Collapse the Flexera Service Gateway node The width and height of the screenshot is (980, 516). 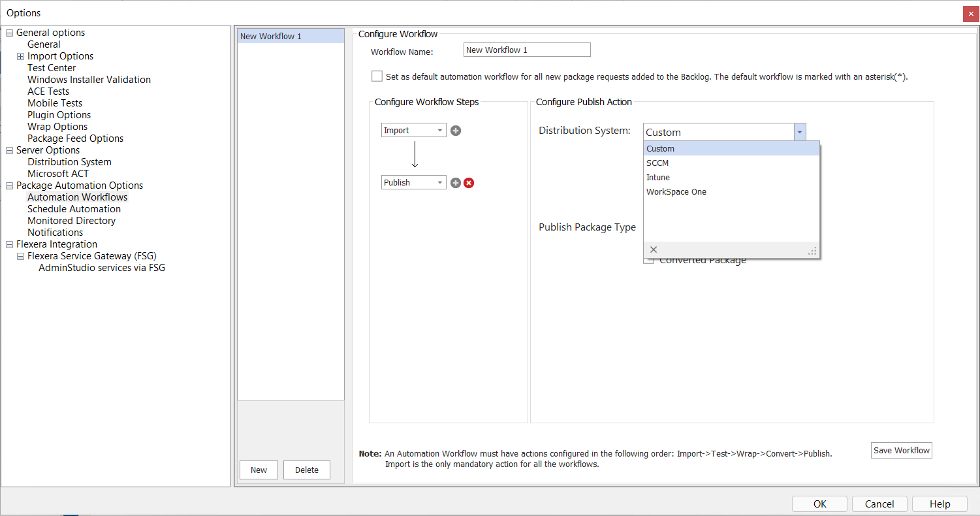click(x=21, y=256)
